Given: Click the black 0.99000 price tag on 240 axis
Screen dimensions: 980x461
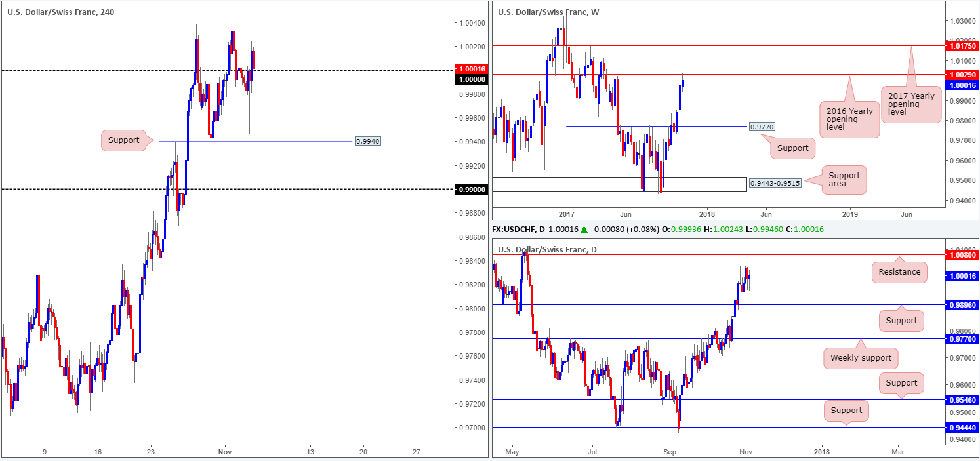Looking at the screenshot, I should pyautogui.click(x=470, y=190).
